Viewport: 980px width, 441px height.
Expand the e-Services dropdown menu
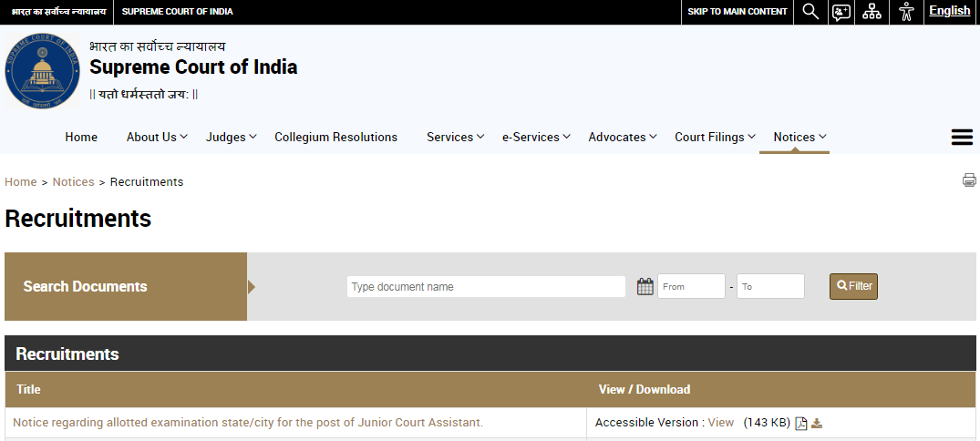(x=536, y=137)
